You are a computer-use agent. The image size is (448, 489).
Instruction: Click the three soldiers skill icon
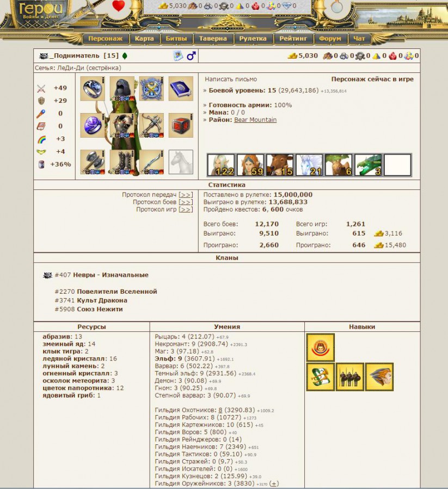(x=349, y=377)
